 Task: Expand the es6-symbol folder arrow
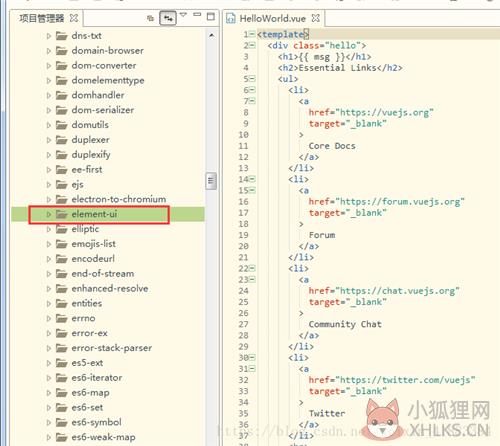click(49, 422)
